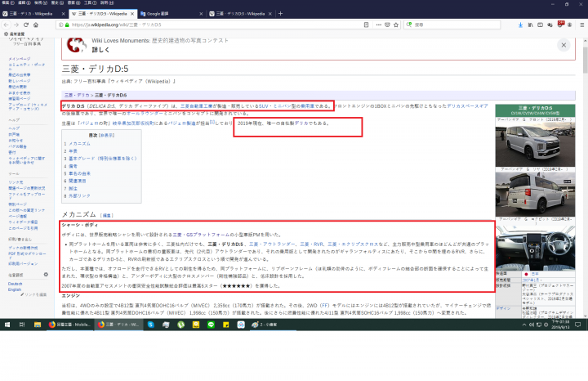Open the 說明 (Help) menu
The height and width of the screenshot is (381, 588).
click(x=107, y=2)
